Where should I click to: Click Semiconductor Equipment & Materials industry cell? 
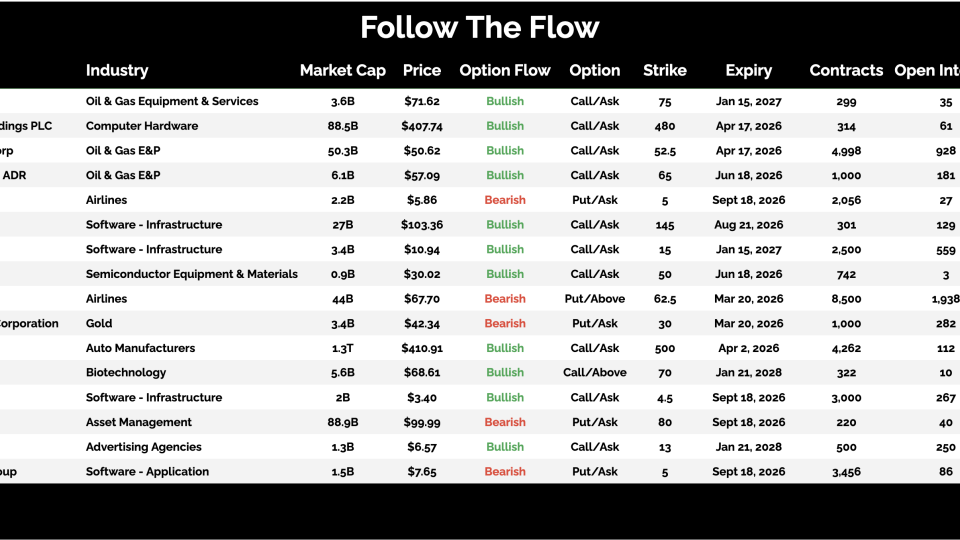coord(192,274)
